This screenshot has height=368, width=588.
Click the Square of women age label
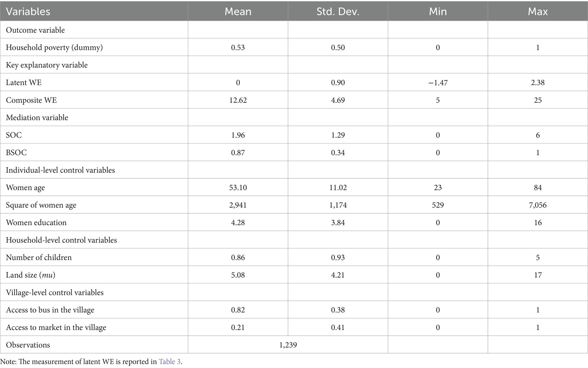(41, 205)
